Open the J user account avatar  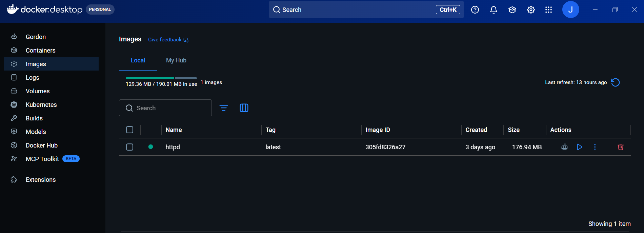click(x=570, y=9)
